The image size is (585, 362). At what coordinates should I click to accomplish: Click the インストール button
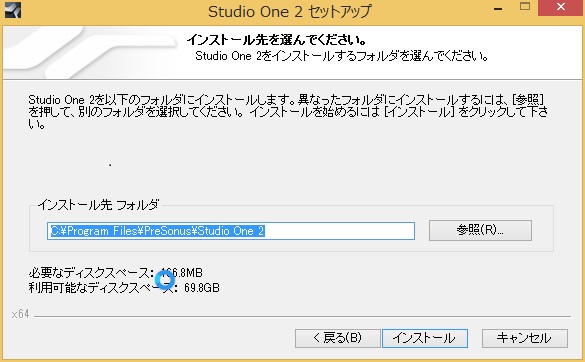425,338
